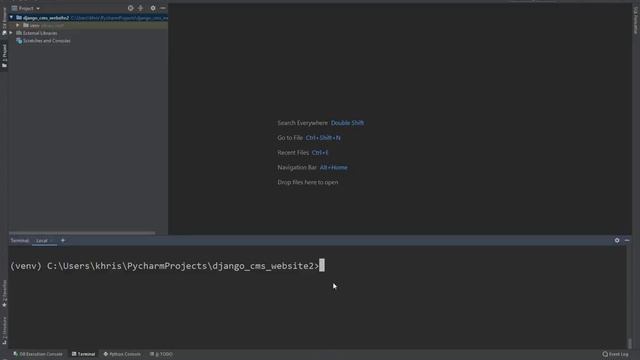Select the django_cms_website2 project root
This screenshot has width=640, height=360.
coord(46,18)
